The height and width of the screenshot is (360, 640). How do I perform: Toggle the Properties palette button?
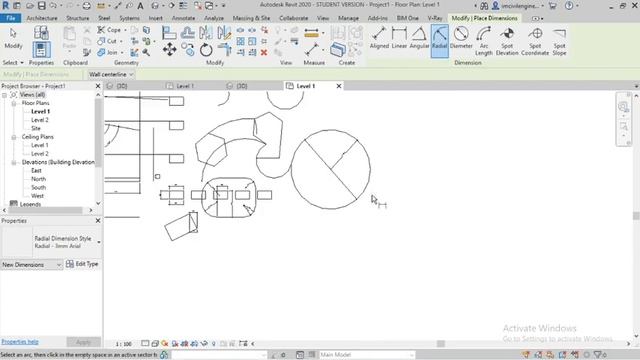click(x=41, y=50)
